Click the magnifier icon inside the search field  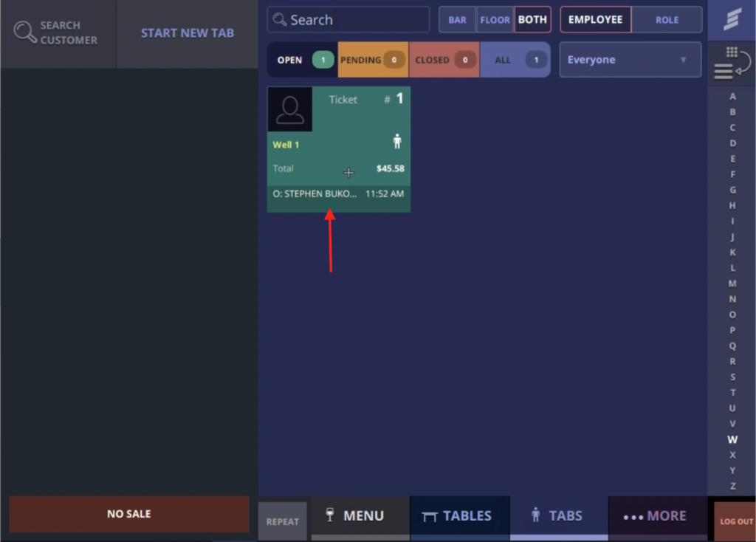[279, 19]
